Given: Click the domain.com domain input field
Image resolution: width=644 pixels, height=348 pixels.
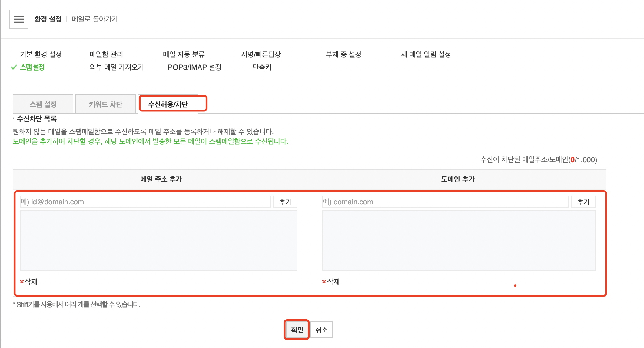Looking at the screenshot, I should (445, 202).
